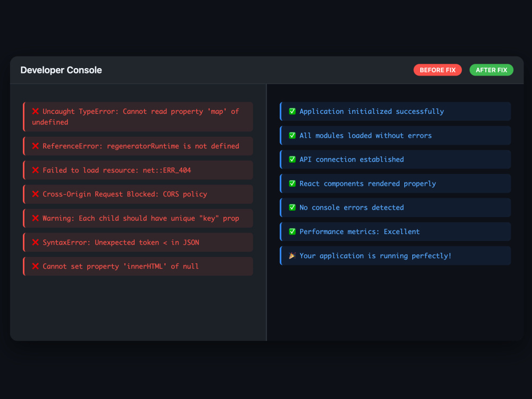Click green check beside No console errors detected
This screenshot has width=532, height=399.
[292, 207]
